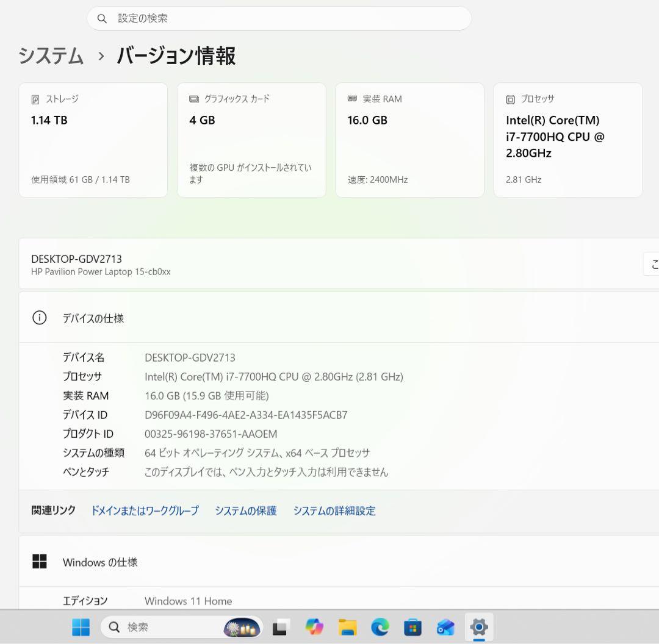Click the search magnifier in settings search box
Screen dimensions: 659x644
(x=102, y=18)
